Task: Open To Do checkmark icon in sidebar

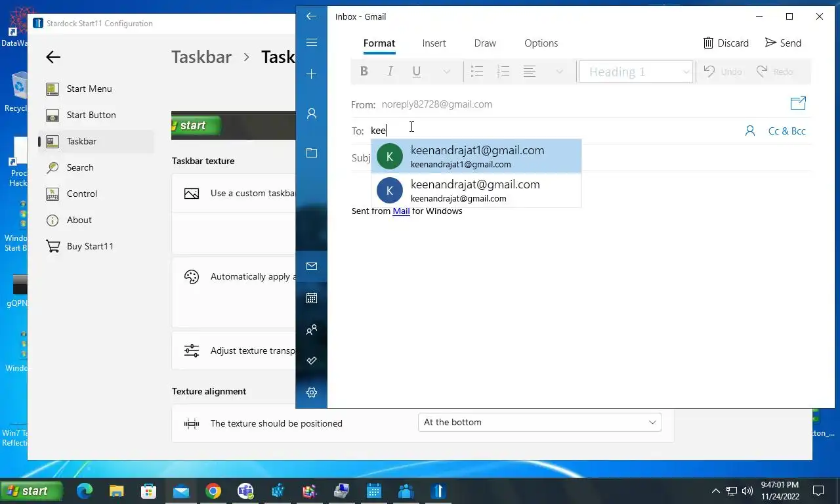Action: click(x=312, y=360)
